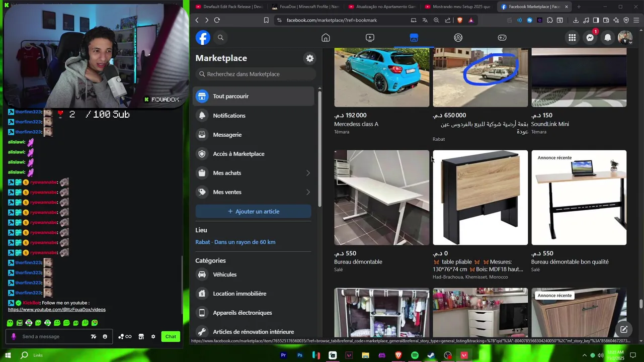Click the Mercedess class A title text

click(356, 124)
